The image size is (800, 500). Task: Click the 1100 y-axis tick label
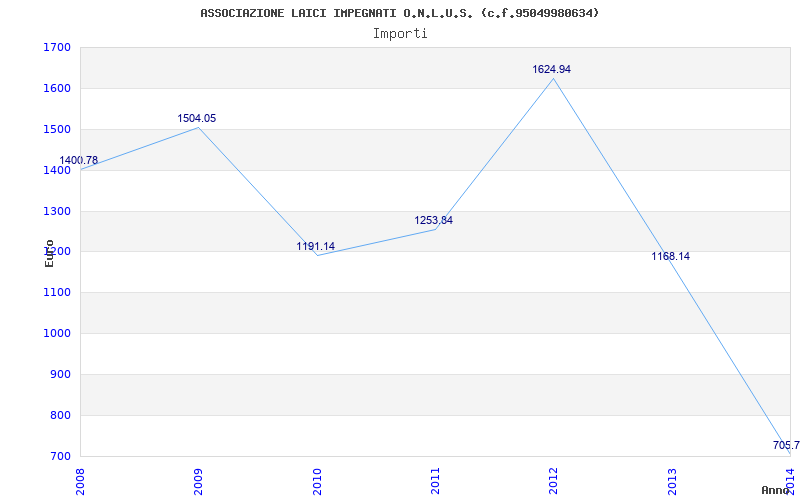point(57,293)
